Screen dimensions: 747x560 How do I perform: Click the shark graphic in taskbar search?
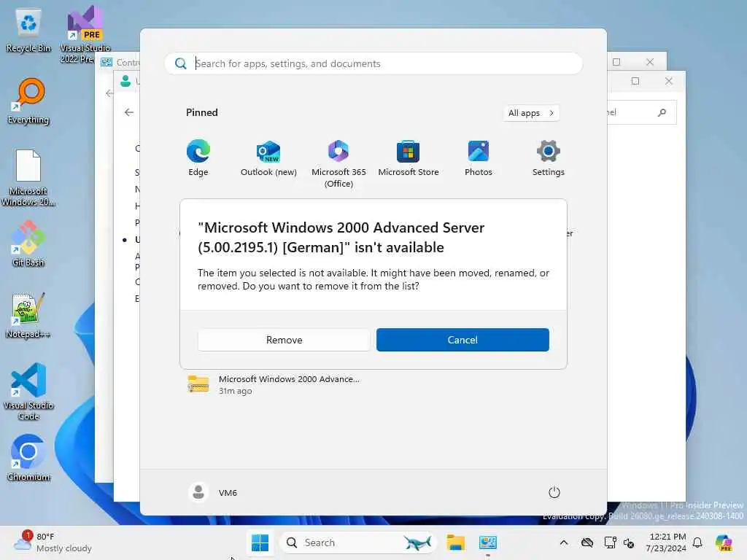[417, 542]
